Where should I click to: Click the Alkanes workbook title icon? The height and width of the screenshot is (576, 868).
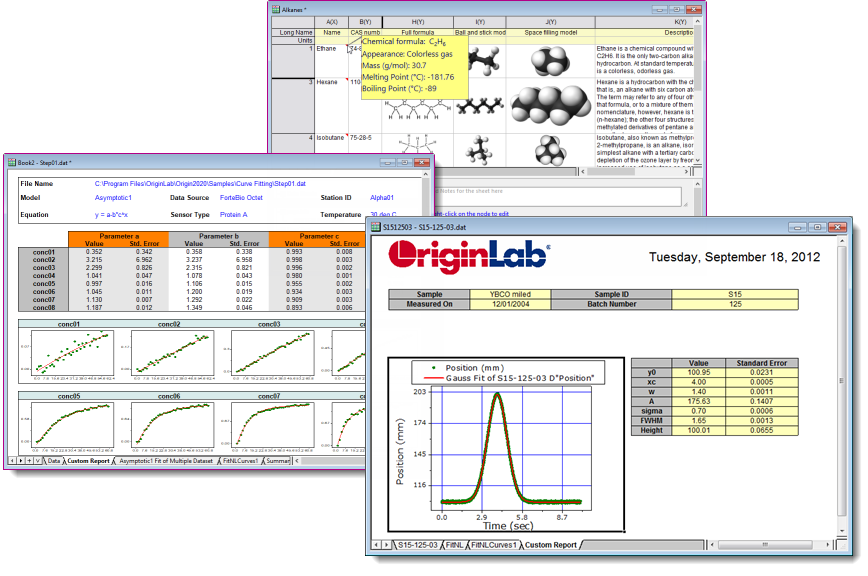click(276, 9)
